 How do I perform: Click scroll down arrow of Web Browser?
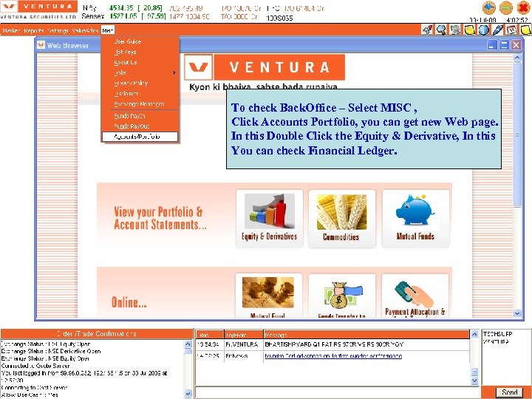click(517, 313)
